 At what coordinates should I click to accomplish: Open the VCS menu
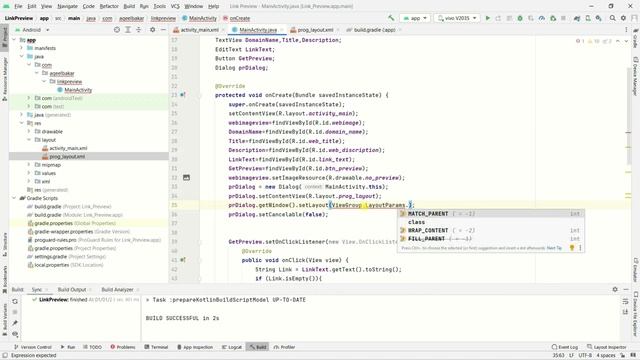point(175,6)
